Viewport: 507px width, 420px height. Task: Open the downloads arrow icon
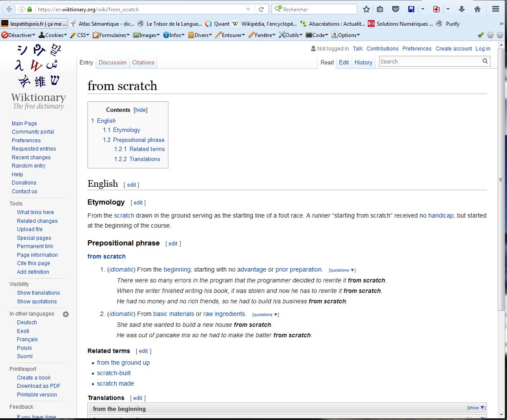462,9
